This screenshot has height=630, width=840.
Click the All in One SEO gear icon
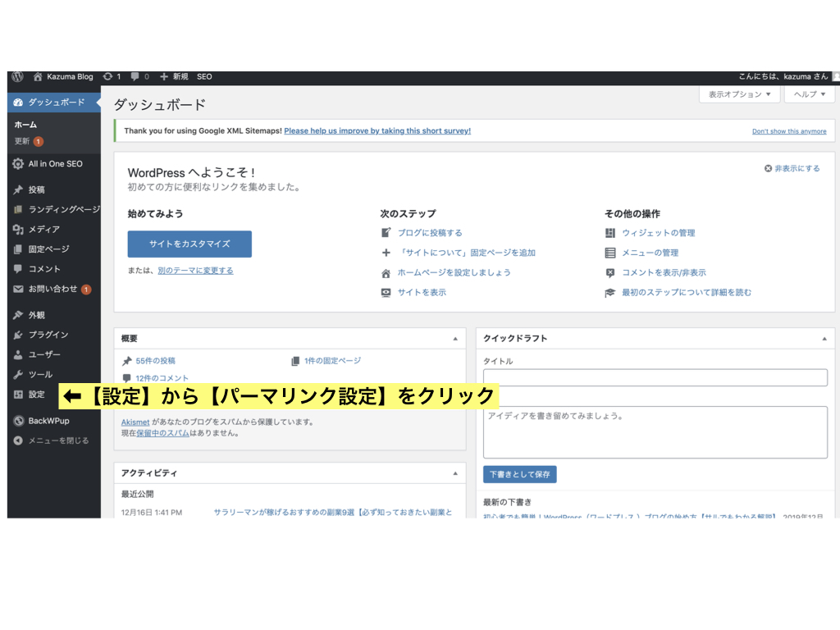pyautogui.click(x=18, y=164)
